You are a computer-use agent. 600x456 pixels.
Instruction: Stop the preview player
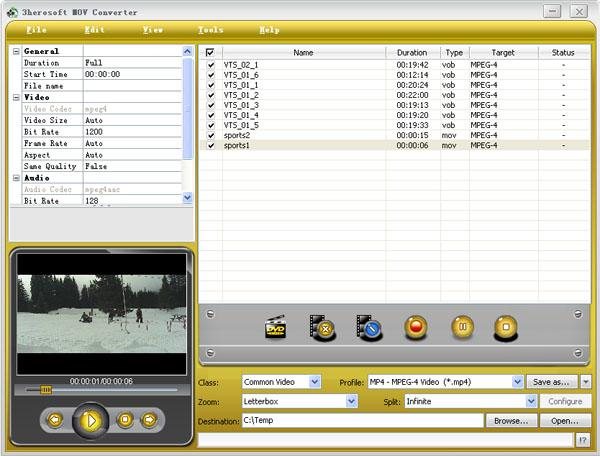click(126, 420)
